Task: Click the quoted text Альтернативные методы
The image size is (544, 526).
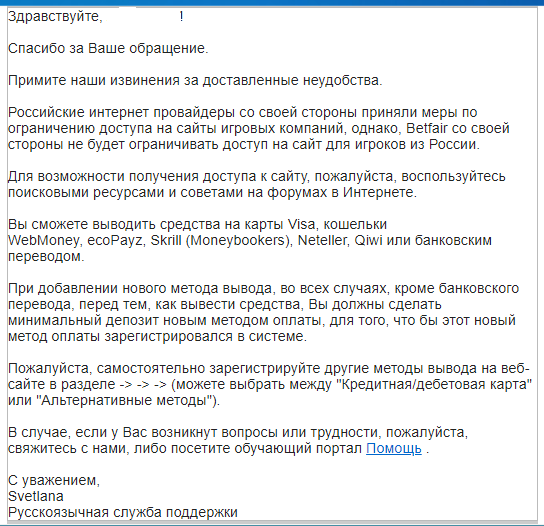Action: point(127,400)
